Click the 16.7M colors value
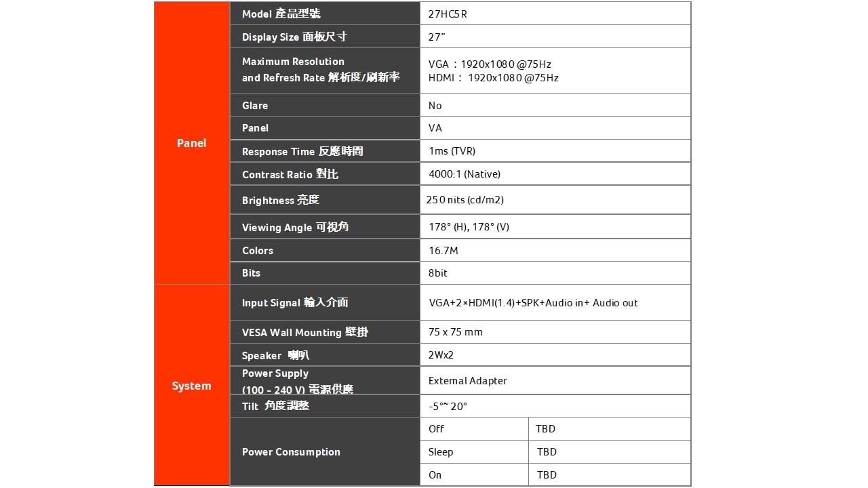Viewport: 868px width, 488px height. (x=443, y=251)
